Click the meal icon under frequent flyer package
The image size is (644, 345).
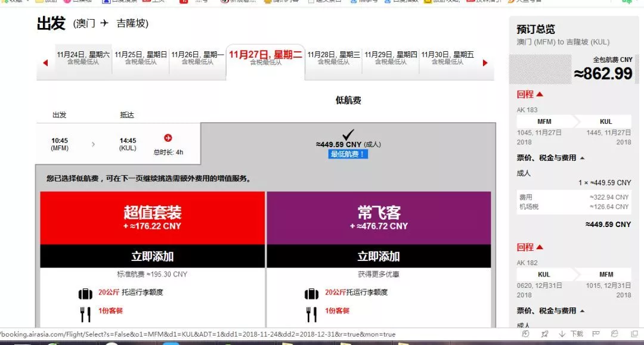(x=311, y=313)
